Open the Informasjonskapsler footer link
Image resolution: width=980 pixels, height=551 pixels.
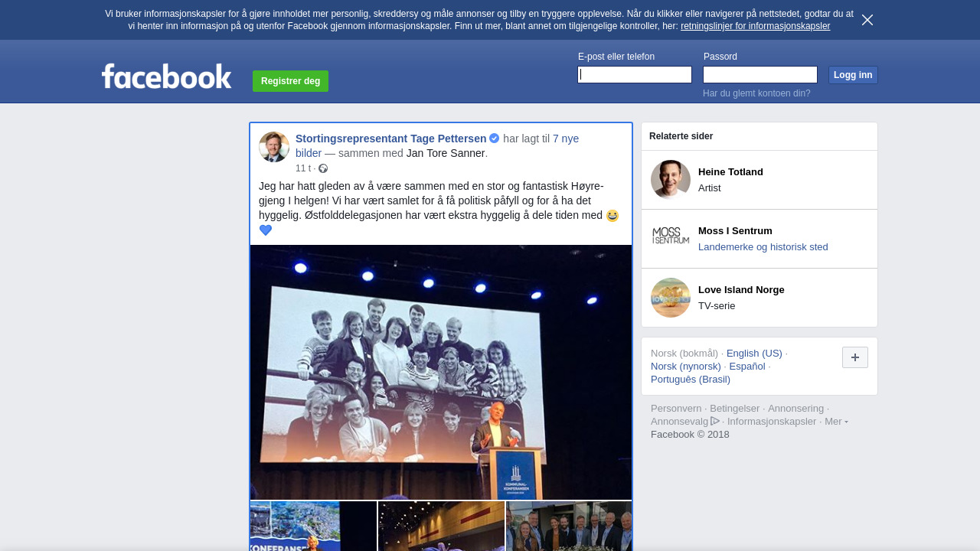click(x=772, y=422)
